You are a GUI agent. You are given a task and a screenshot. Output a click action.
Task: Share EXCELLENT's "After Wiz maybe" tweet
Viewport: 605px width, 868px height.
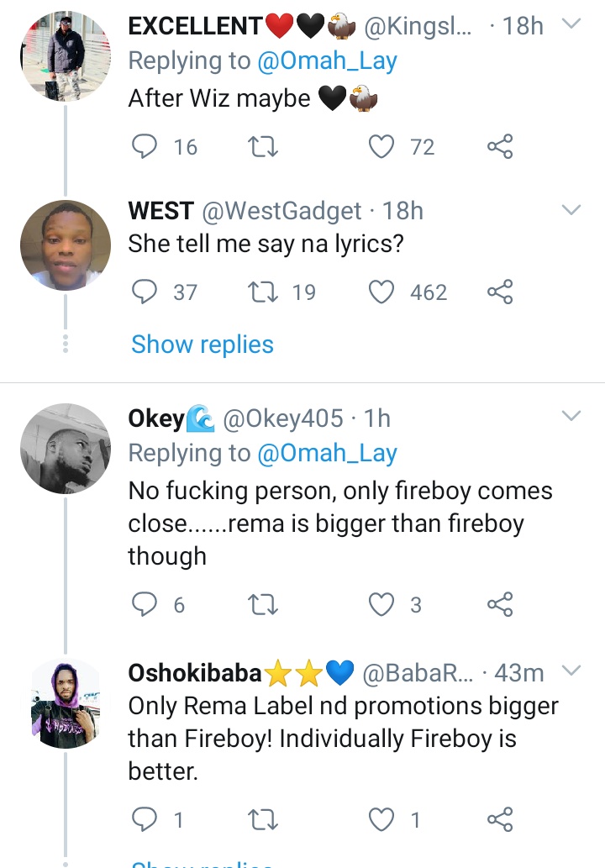(x=500, y=148)
